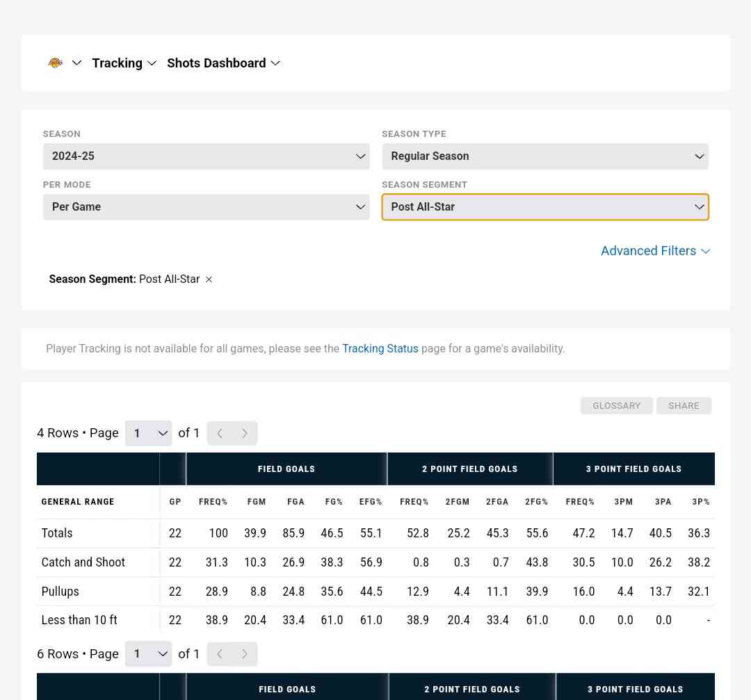751x700 pixels.
Task: Go to next page in 4 Rows table
Action: 245,433
